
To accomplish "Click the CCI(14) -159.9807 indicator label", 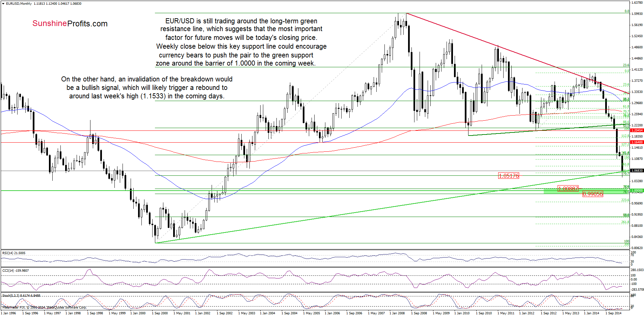I will (16, 271).
